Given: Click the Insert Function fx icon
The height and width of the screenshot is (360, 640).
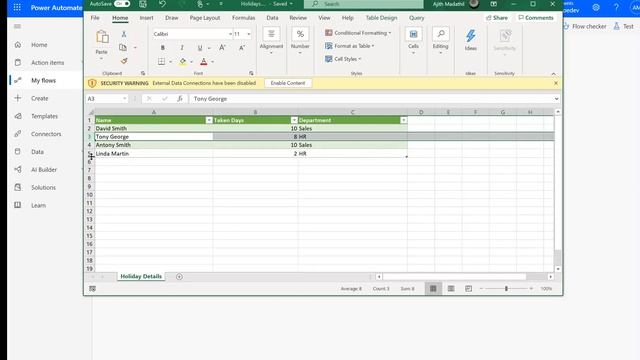Looking at the screenshot, I should pyautogui.click(x=180, y=99).
